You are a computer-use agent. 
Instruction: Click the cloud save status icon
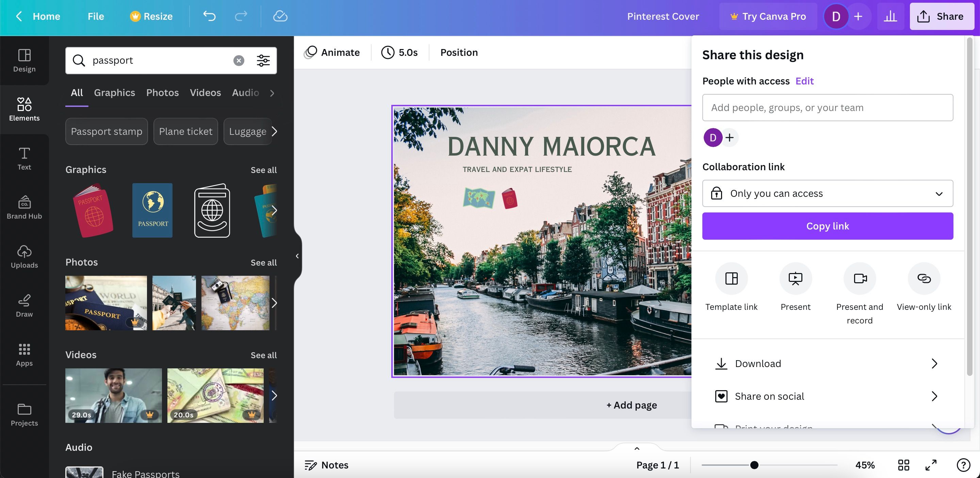point(280,16)
